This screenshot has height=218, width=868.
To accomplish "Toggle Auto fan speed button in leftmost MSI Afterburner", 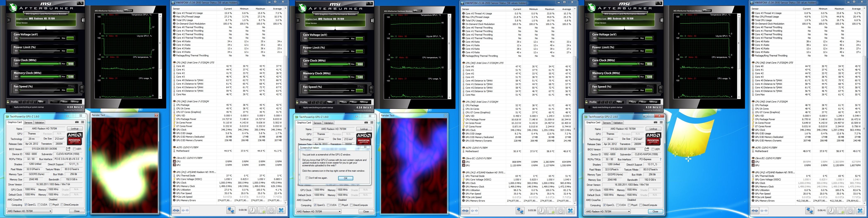I will (71, 86).
